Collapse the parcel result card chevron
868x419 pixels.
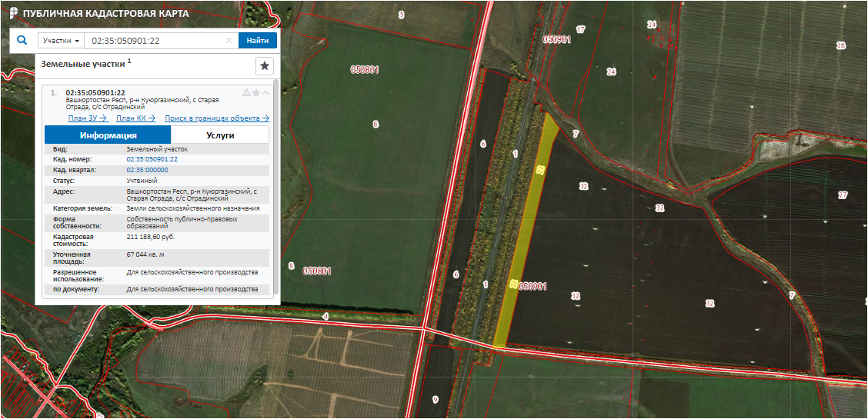point(265,92)
